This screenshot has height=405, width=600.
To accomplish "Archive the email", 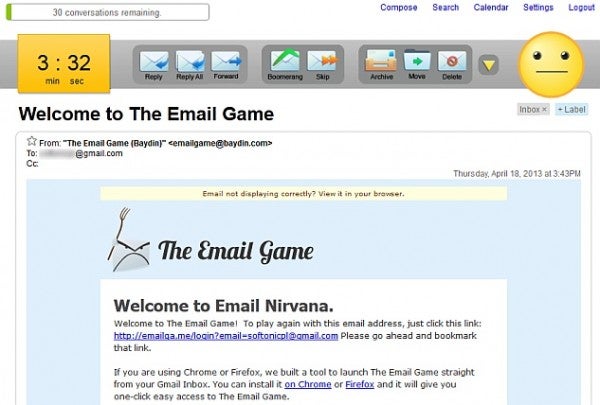I will (x=381, y=65).
